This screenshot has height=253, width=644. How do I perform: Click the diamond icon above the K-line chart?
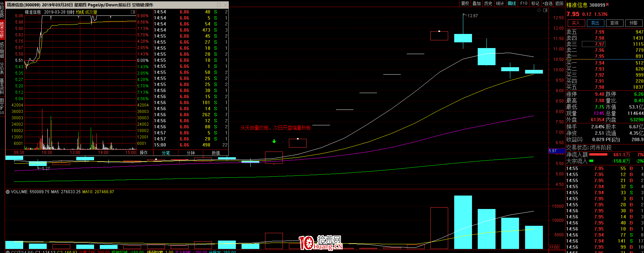539,10
